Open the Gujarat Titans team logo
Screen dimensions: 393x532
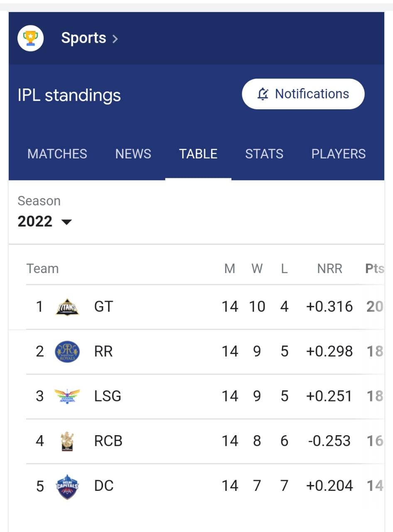[67, 307]
